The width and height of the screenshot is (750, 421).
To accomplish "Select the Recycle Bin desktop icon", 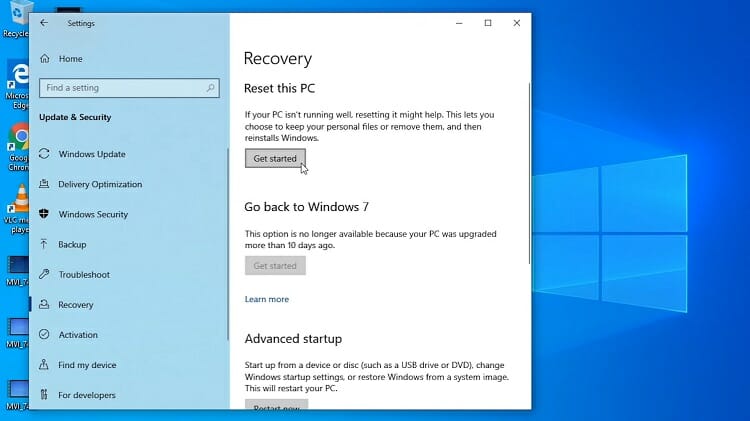I will tap(15, 19).
